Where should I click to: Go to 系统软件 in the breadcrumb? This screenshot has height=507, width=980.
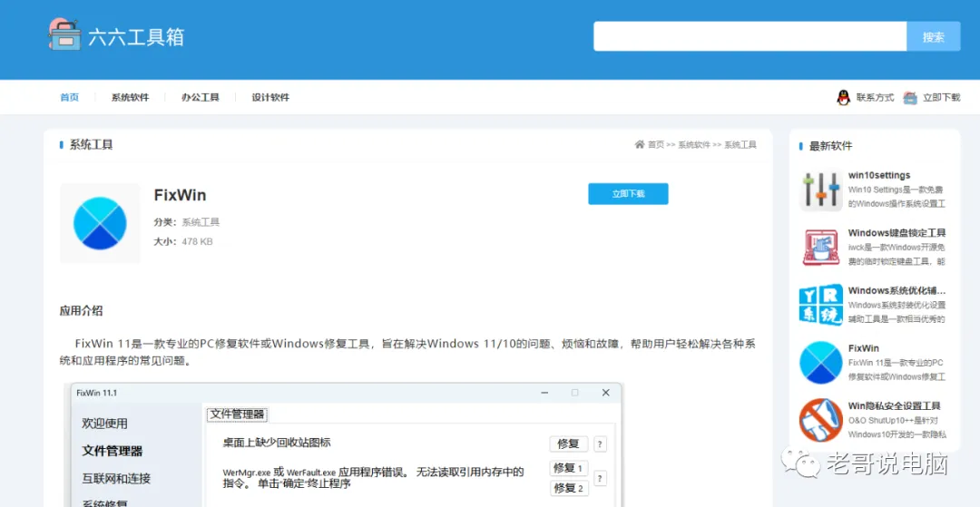(694, 145)
